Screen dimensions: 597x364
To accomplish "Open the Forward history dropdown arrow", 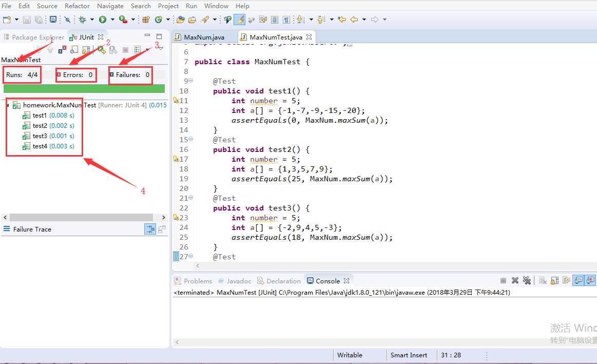I will (x=385, y=20).
